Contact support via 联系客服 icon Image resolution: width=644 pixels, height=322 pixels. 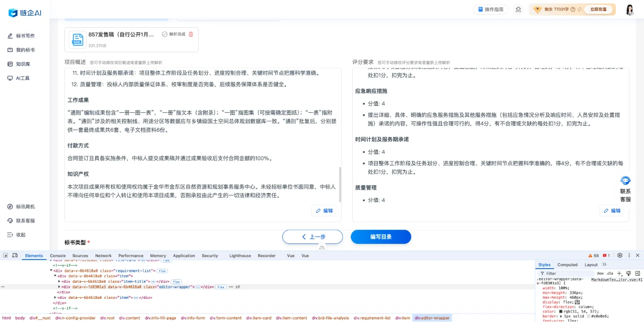pos(625,180)
